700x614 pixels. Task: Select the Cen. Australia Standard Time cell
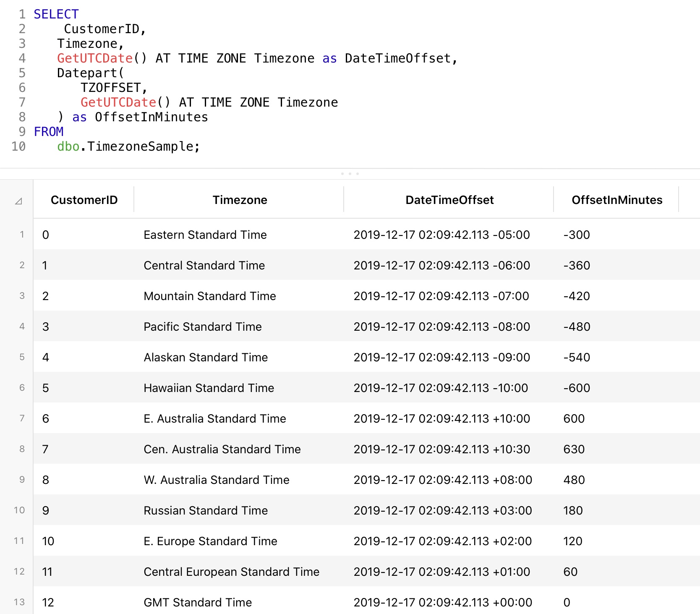click(x=222, y=449)
